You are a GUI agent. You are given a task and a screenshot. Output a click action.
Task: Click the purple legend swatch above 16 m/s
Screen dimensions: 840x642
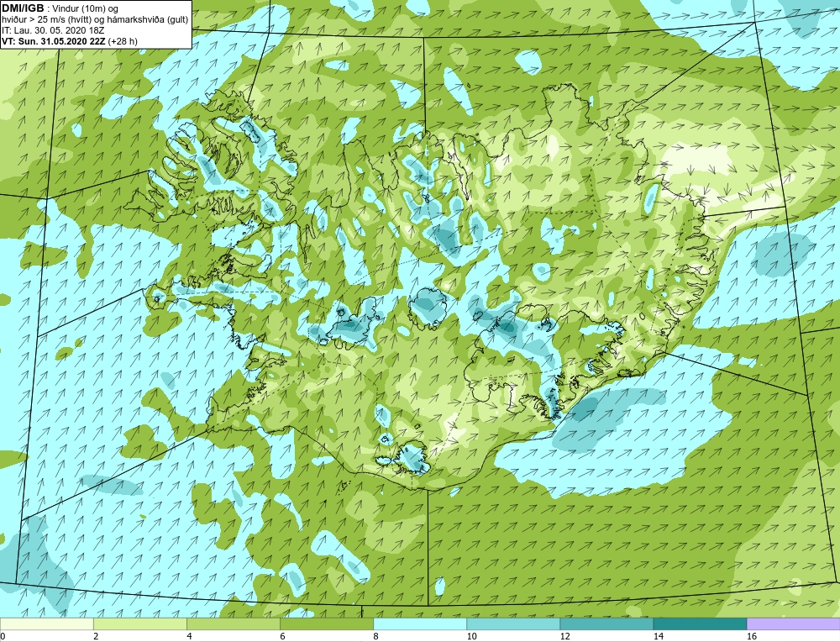click(793, 624)
